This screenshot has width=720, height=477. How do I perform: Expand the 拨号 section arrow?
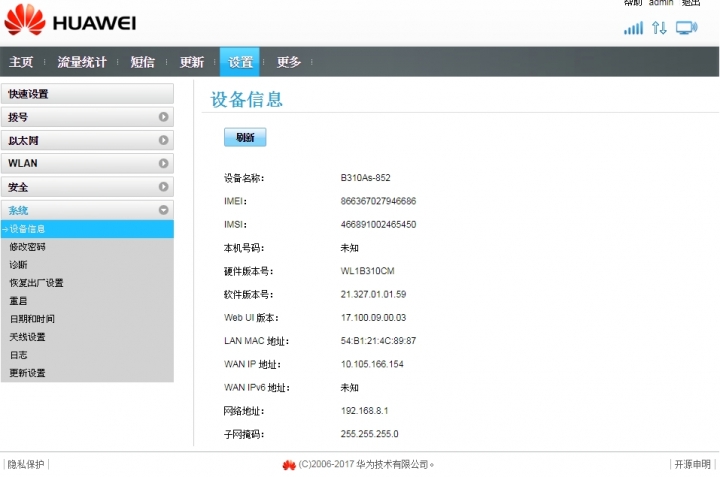click(163, 117)
